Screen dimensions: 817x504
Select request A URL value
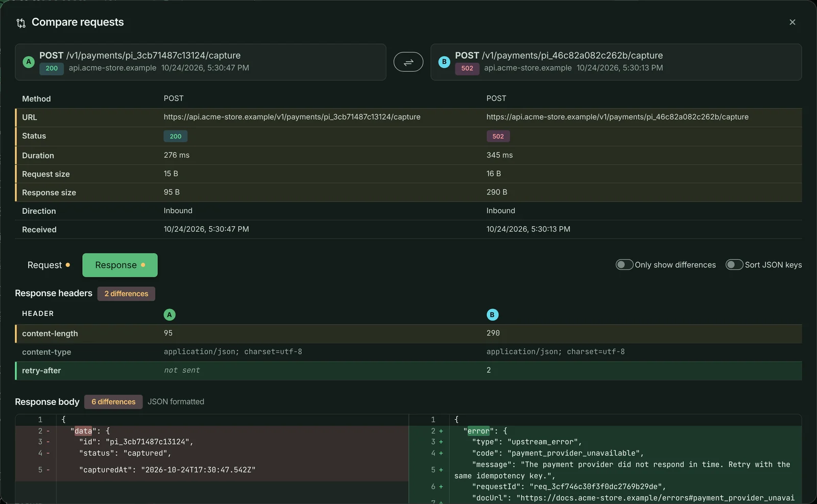coord(292,117)
